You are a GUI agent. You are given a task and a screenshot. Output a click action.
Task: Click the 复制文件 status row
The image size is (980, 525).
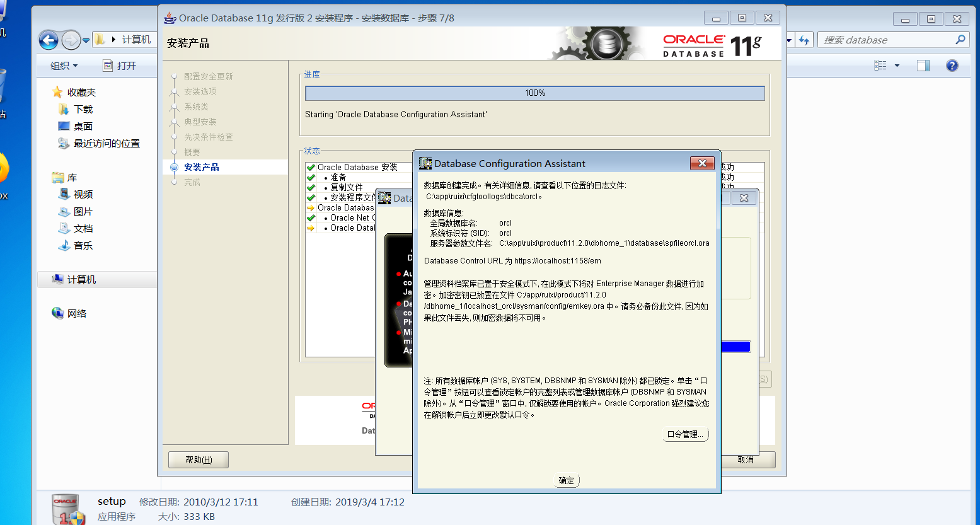coord(347,187)
